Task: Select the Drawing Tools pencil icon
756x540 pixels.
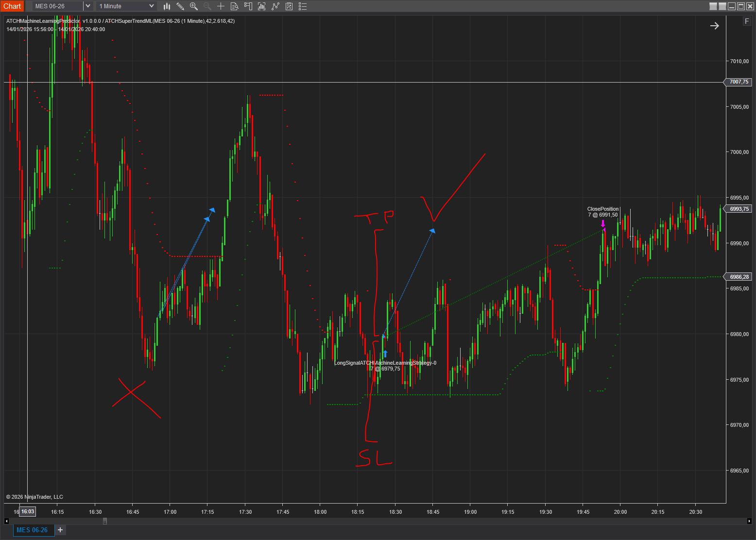Action: [x=180, y=6]
